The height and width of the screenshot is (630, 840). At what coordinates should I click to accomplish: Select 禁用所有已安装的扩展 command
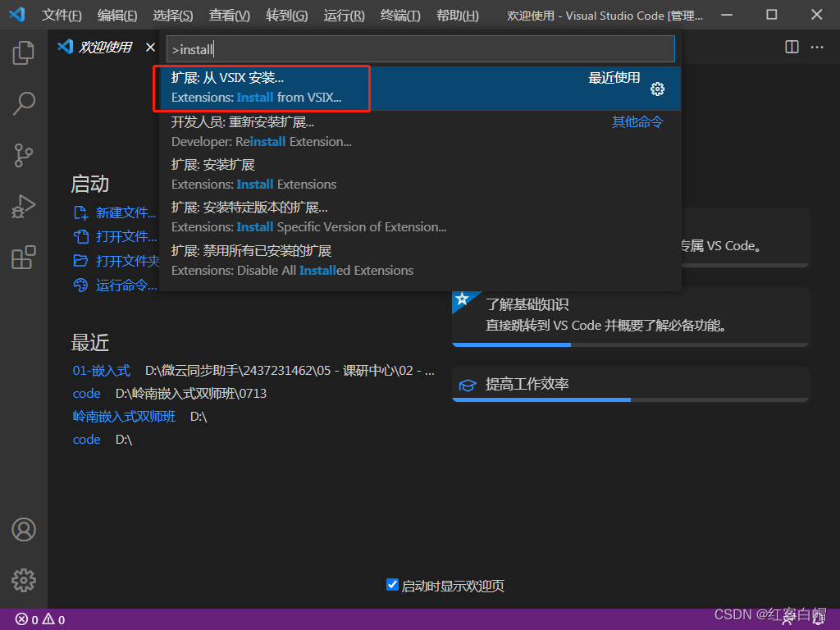421,261
